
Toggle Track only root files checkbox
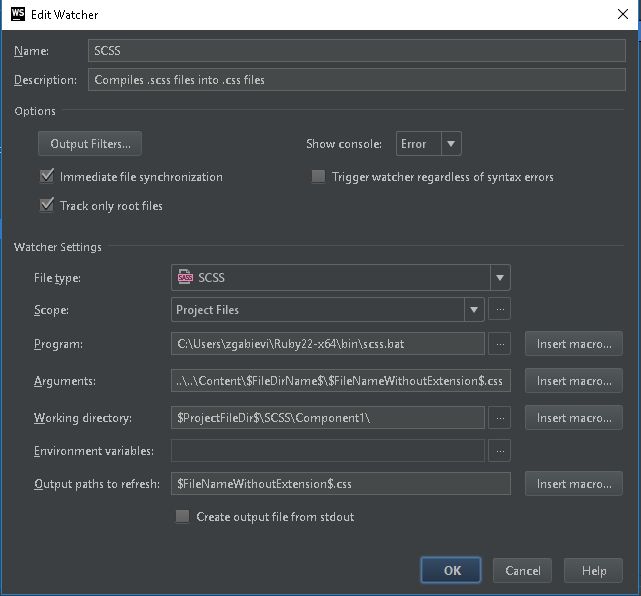click(47, 205)
